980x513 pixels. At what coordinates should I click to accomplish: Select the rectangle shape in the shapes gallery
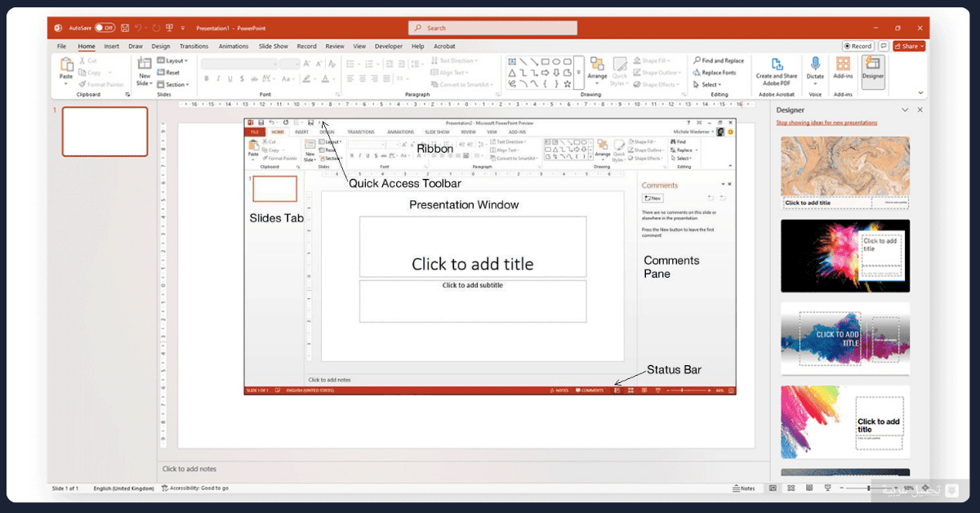click(545, 62)
